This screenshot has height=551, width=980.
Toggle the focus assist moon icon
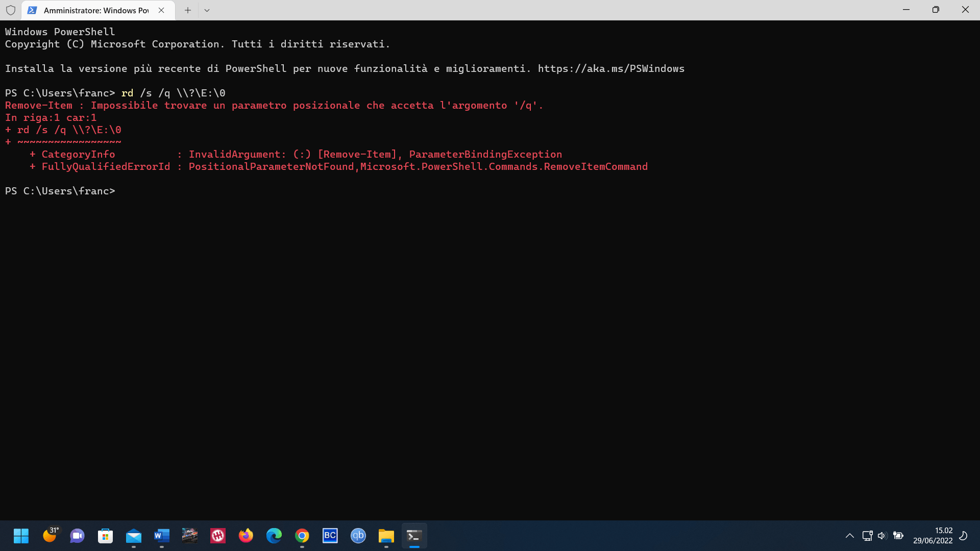point(964,536)
